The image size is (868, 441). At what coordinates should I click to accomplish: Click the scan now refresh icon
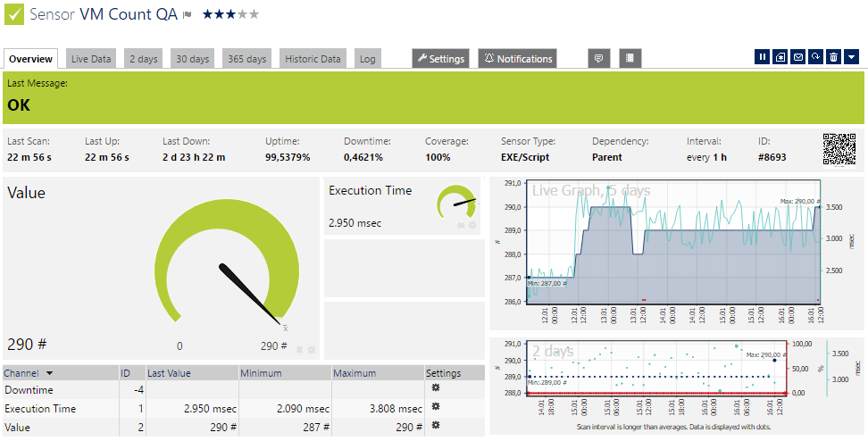point(815,57)
